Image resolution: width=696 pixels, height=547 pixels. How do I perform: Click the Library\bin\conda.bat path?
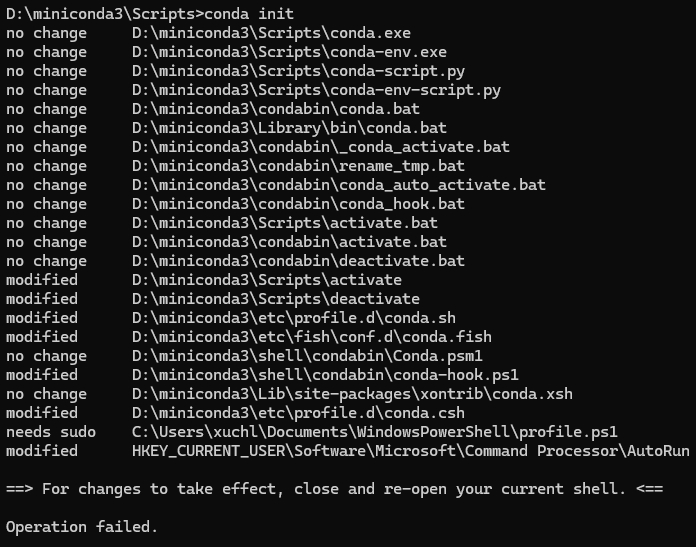pos(289,128)
